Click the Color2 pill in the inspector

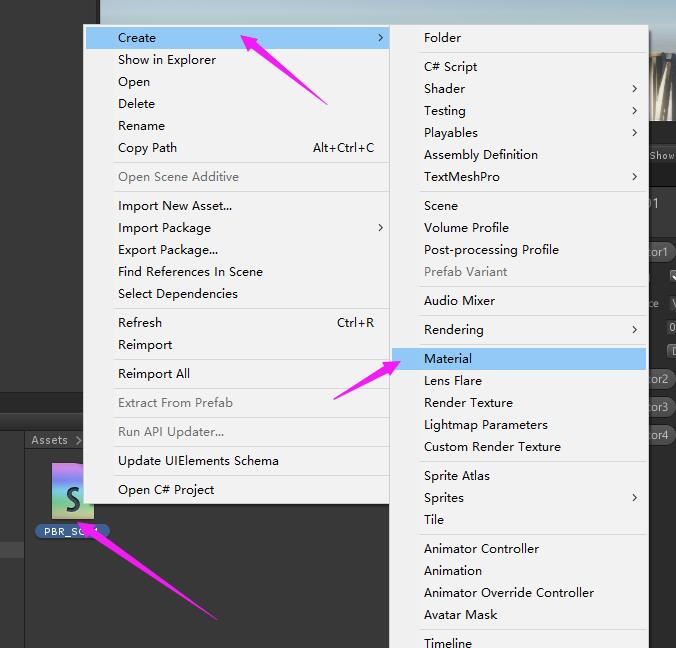tap(661, 379)
